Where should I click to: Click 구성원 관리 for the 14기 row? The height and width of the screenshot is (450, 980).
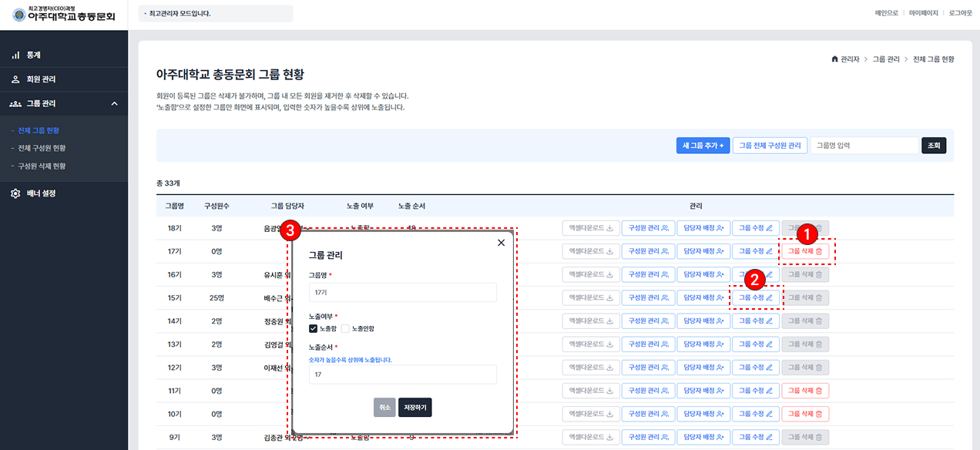[x=648, y=321]
